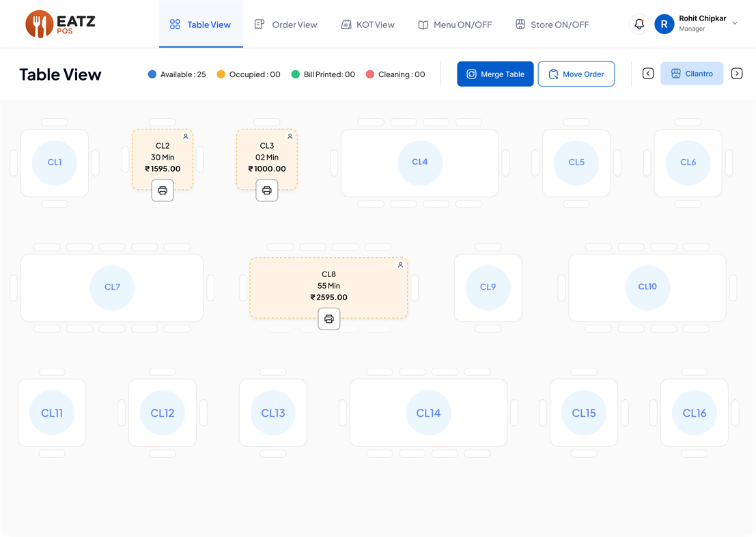756x537 pixels.
Task: Click the orange Occupied status dot
Action: click(221, 74)
